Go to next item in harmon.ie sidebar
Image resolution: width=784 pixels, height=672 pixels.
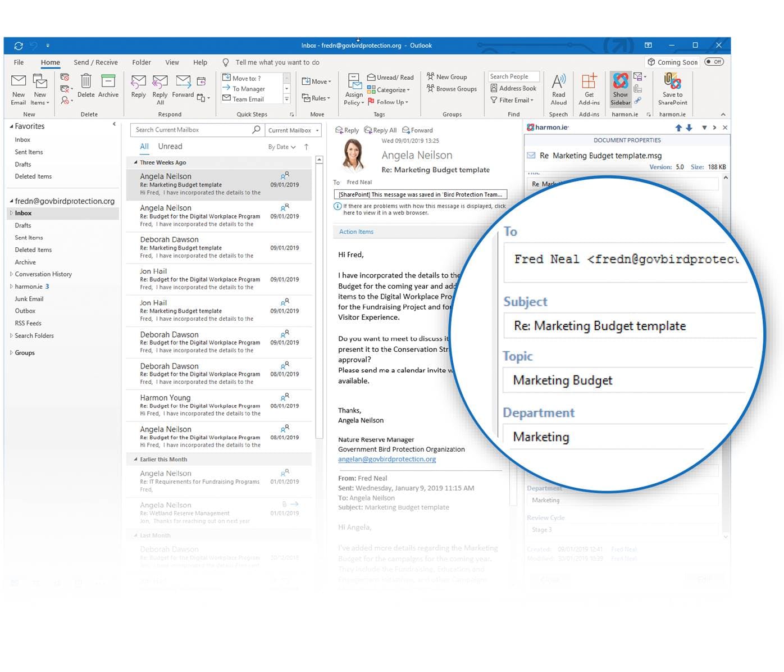[x=689, y=128]
